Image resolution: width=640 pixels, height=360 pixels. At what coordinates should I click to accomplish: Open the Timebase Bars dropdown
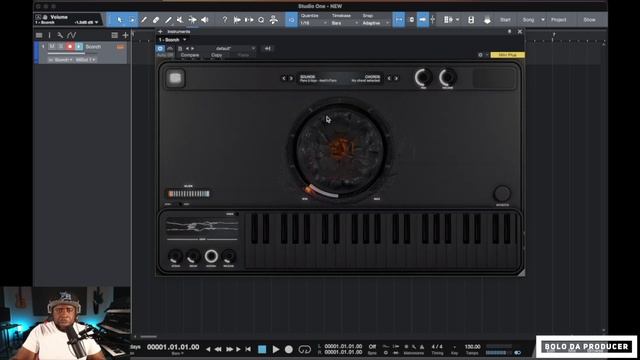(345, 23)
